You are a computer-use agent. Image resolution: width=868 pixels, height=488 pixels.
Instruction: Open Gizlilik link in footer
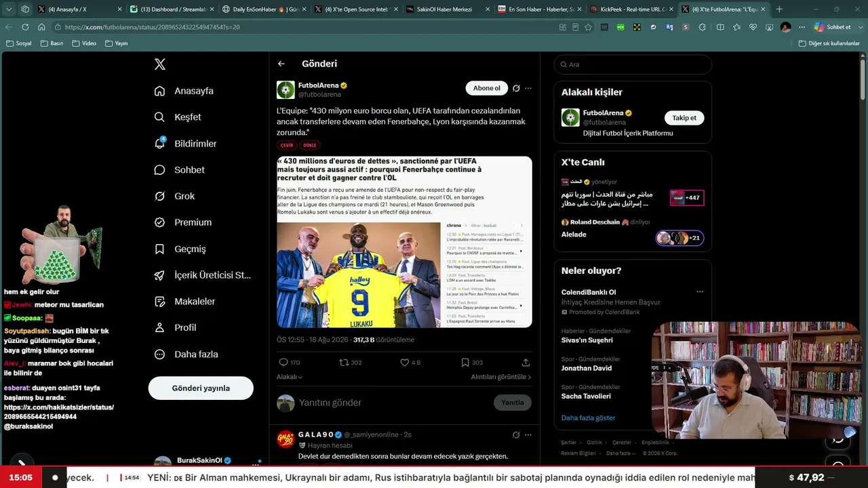coord(594,443)
